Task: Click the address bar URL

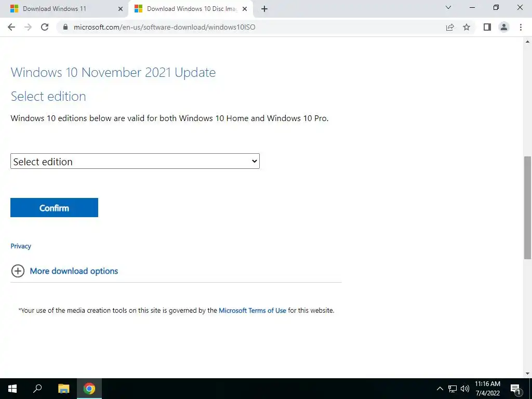Action: [165, 27]
